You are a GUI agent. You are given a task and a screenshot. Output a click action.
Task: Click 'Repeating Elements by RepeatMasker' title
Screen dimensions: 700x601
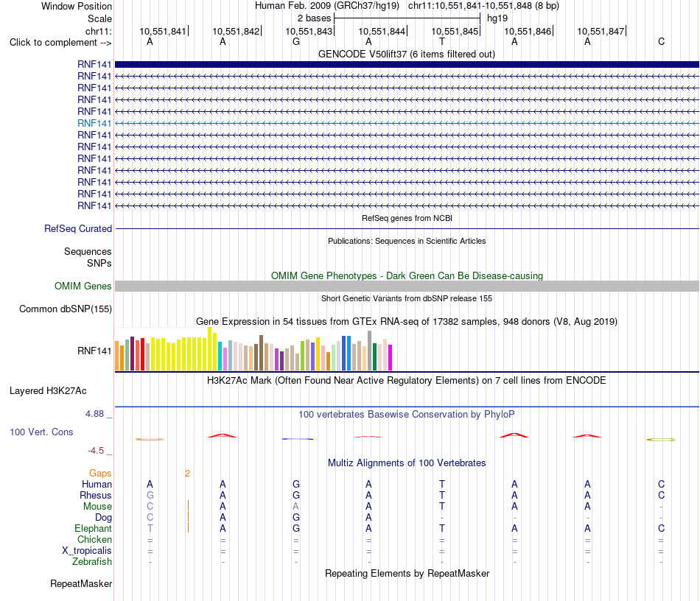pyautogui.click(x=407, y=573)
